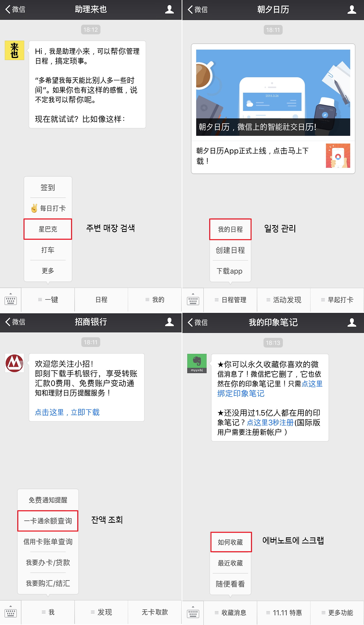Open the 朝夕日历 banner article image
This screenshot has height=625, width=364.
click(x=273, y=92)
